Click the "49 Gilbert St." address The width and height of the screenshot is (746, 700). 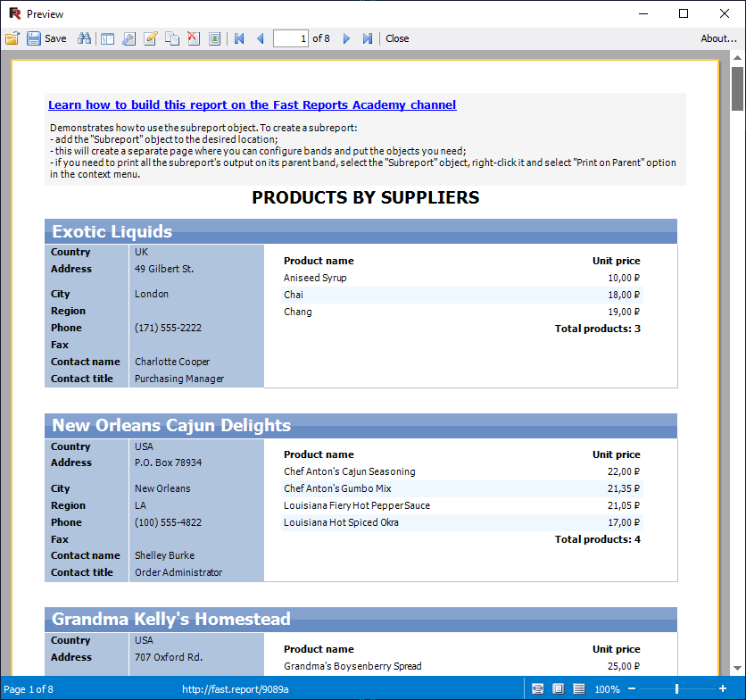click(164, 269)
